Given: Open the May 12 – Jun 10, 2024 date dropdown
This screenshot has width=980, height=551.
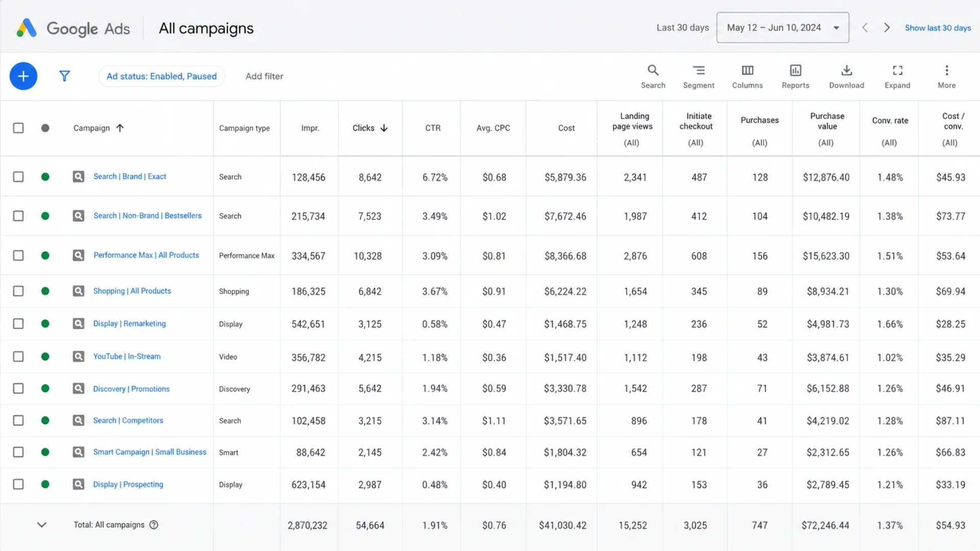Looking at the screenshot, I should 782,28.
